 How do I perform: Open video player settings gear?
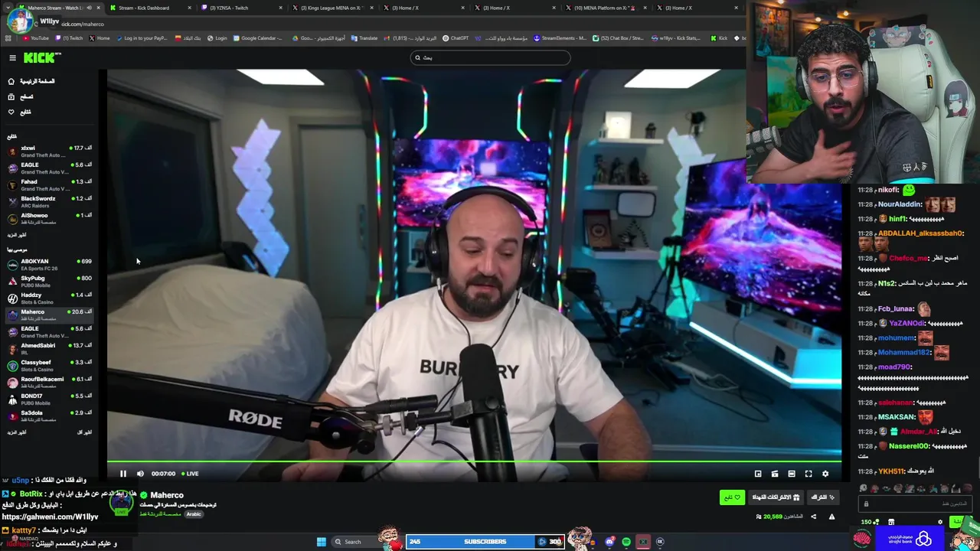(825, 474)
